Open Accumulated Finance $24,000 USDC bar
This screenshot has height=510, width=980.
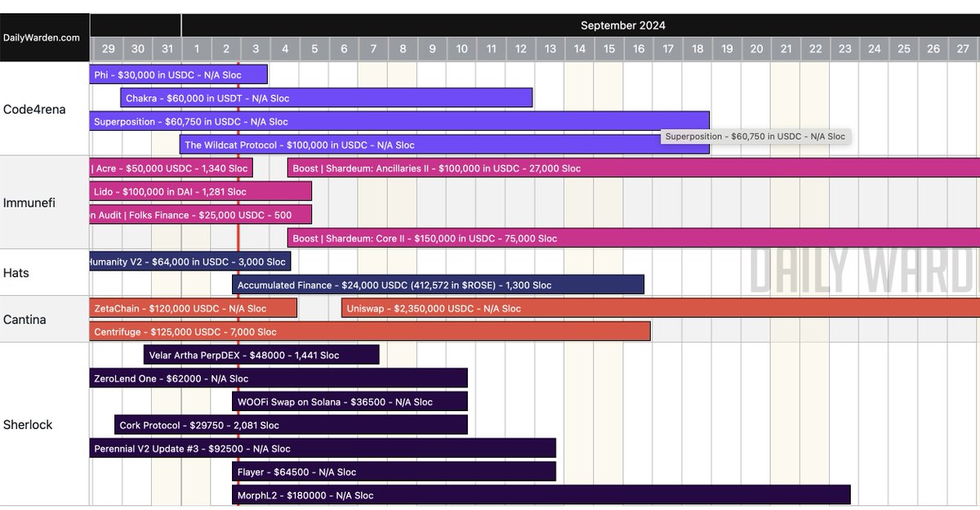pos(438,284)
